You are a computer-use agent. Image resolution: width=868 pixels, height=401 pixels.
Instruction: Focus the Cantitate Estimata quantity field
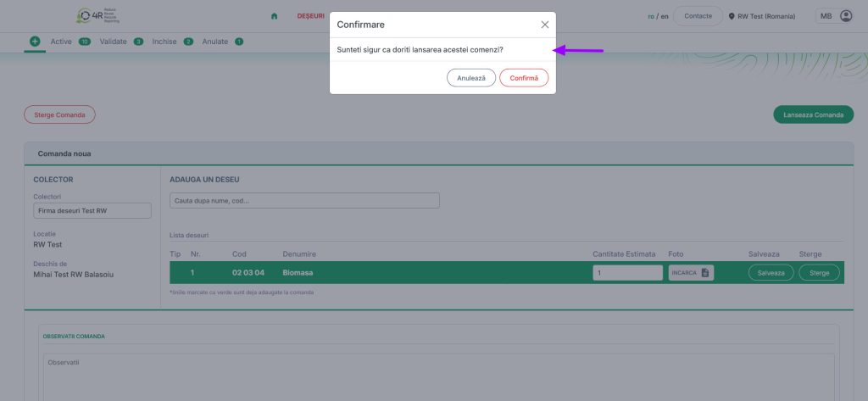627,273
